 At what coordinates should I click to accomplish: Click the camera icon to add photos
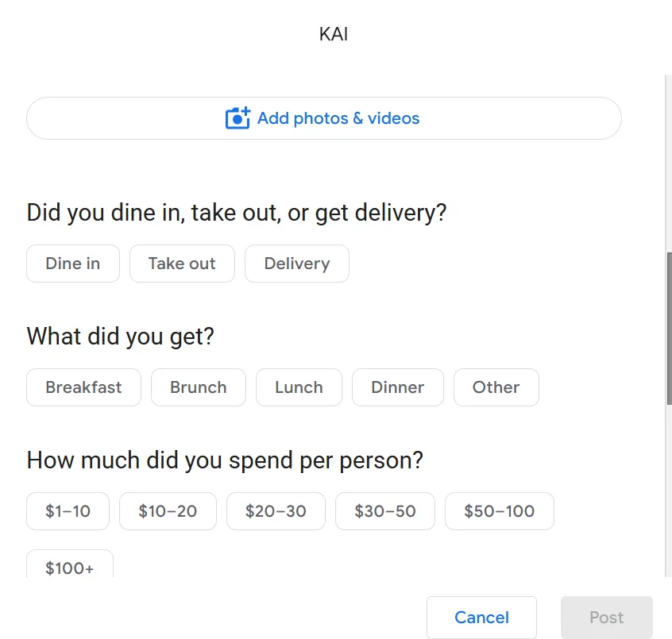(x=237, y=117)
